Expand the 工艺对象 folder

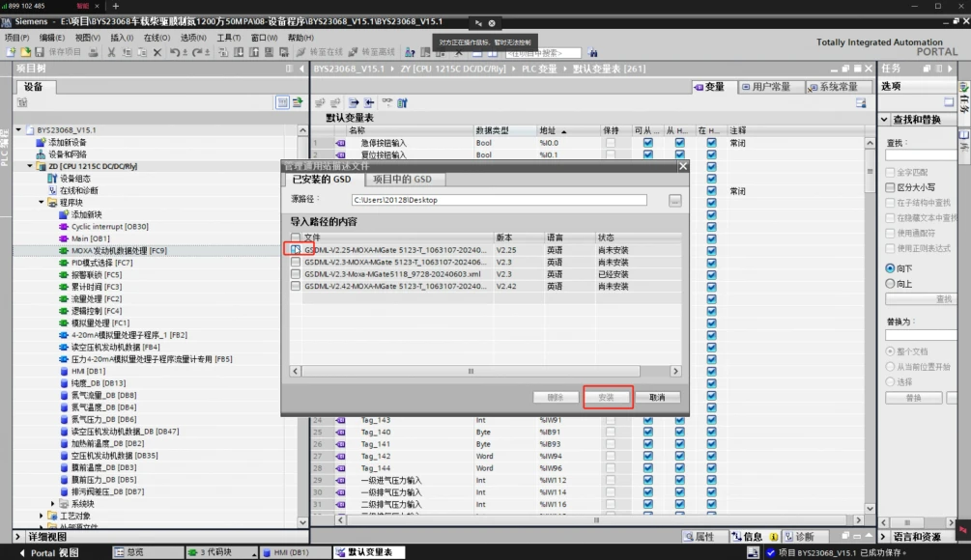click(42, 516)
